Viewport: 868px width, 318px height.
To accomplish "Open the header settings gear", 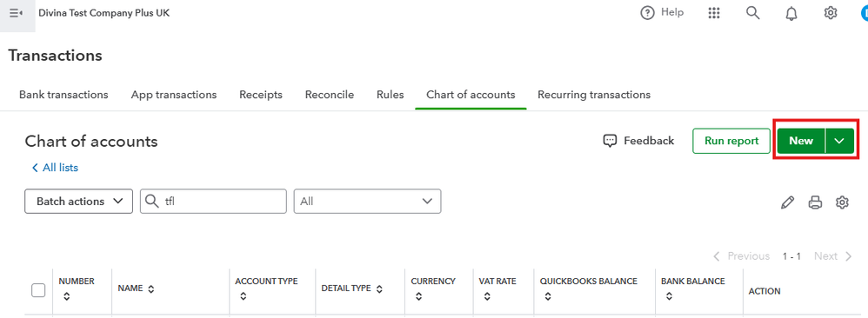I will [831, 13].
